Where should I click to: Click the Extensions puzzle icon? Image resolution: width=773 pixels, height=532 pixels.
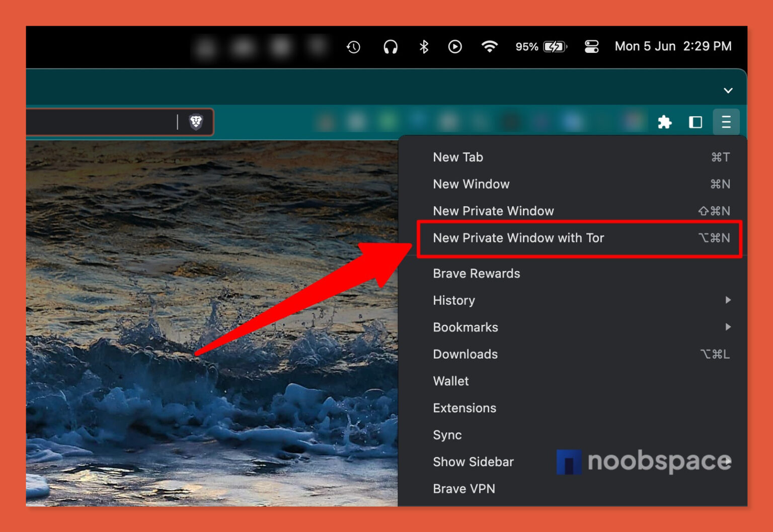click(665, 122)
